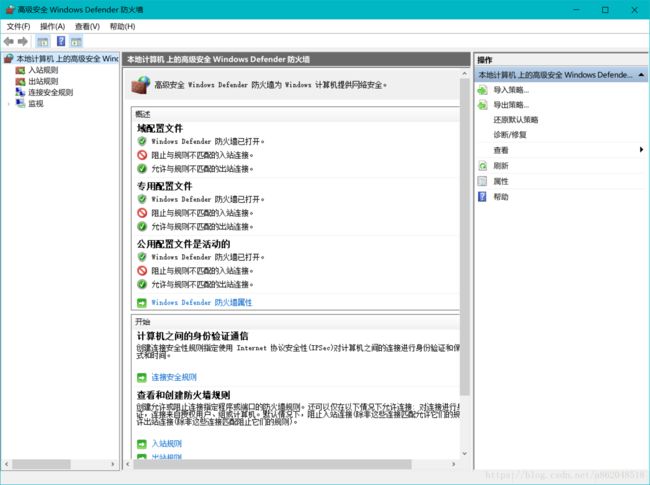Viewport: 650px width, 485px height.
Task: Click the 导出策略 action icon
Action: (483, 104)
